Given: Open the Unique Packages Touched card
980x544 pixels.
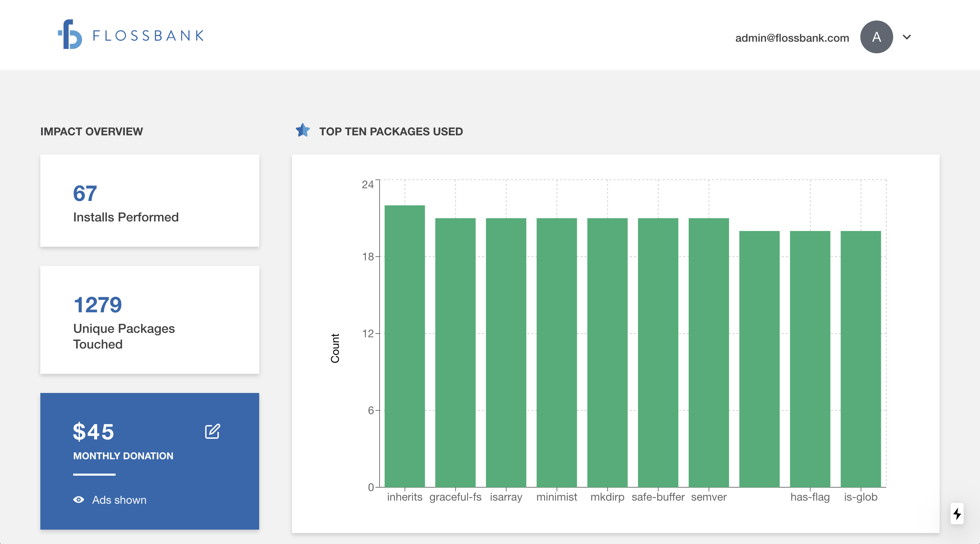Looking at the screenshot, I should pos(149,320).
